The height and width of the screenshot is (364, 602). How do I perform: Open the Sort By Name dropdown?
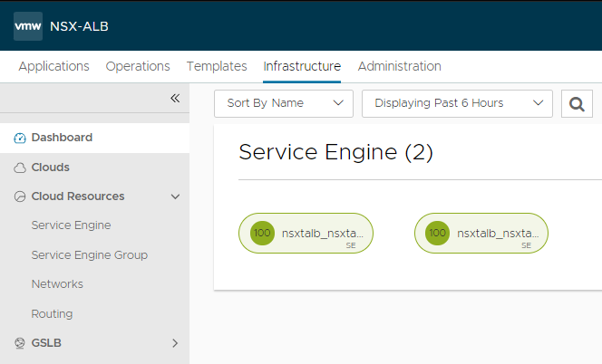coord(283,103)
